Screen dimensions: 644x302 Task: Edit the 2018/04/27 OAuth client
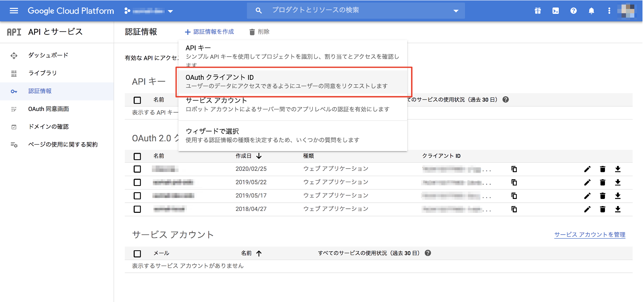coord(587,209)
